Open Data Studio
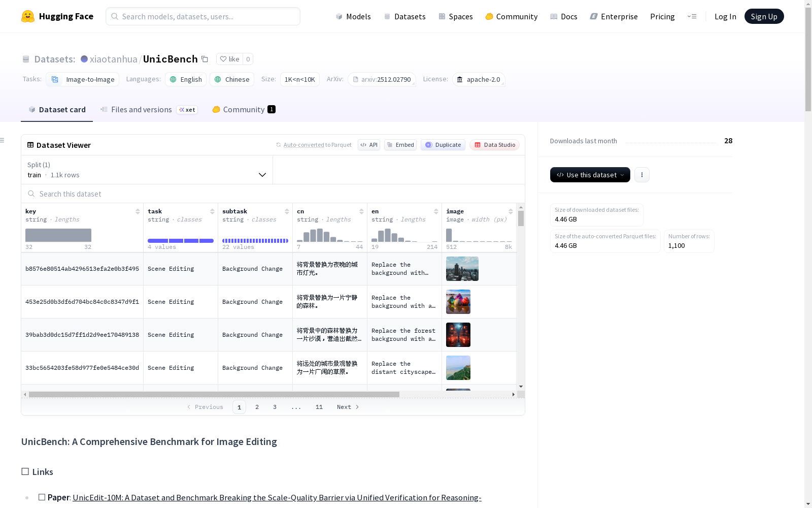Screen dimensions: 812x508 click(495, 145)
